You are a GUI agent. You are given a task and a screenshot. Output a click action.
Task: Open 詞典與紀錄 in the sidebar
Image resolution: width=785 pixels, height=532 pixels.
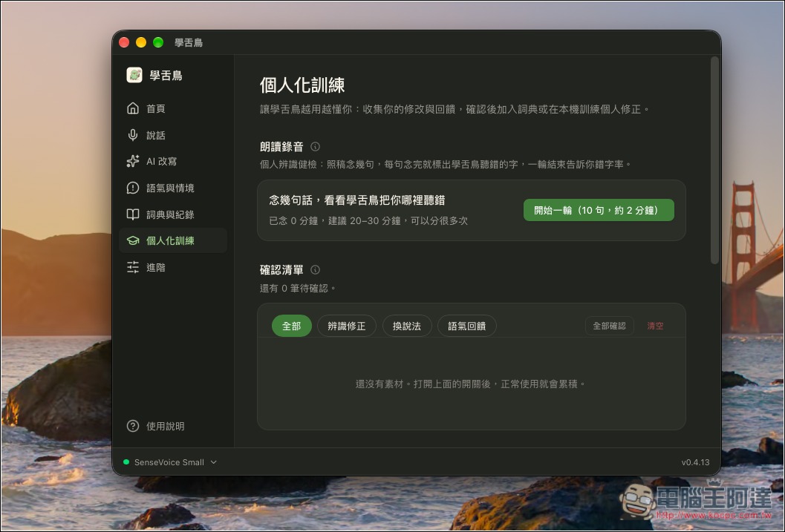click(173, 214)
